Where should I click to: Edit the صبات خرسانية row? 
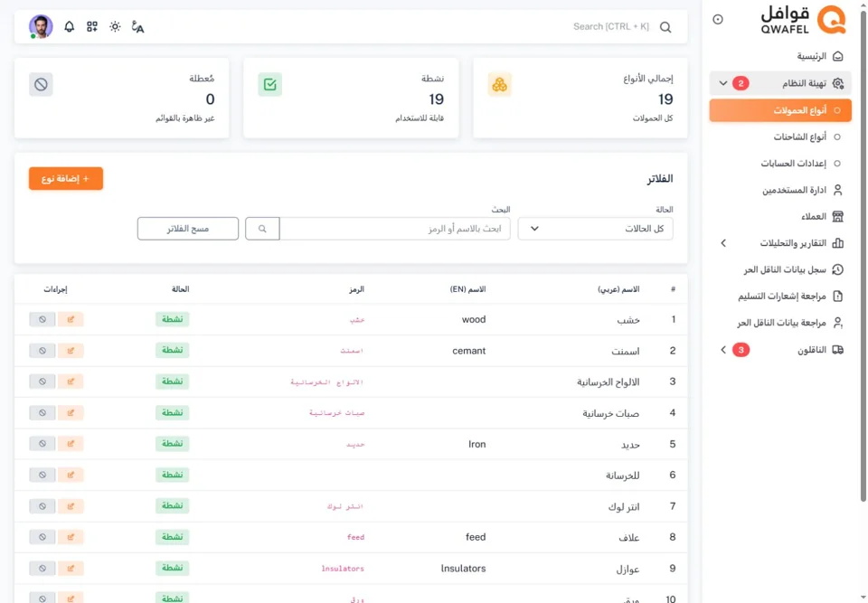point(71,412)
